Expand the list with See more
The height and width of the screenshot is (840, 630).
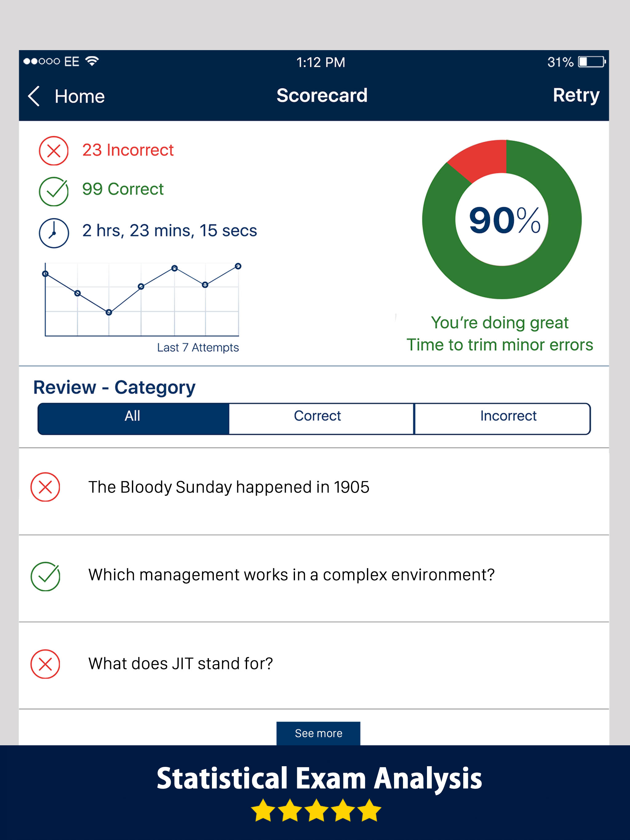point(318,733)
